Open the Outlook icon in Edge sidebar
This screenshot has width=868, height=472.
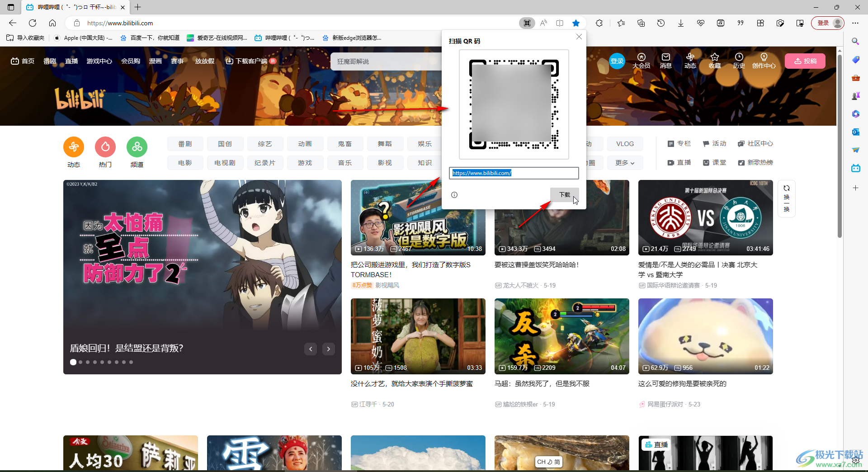(x=855, y=132)
